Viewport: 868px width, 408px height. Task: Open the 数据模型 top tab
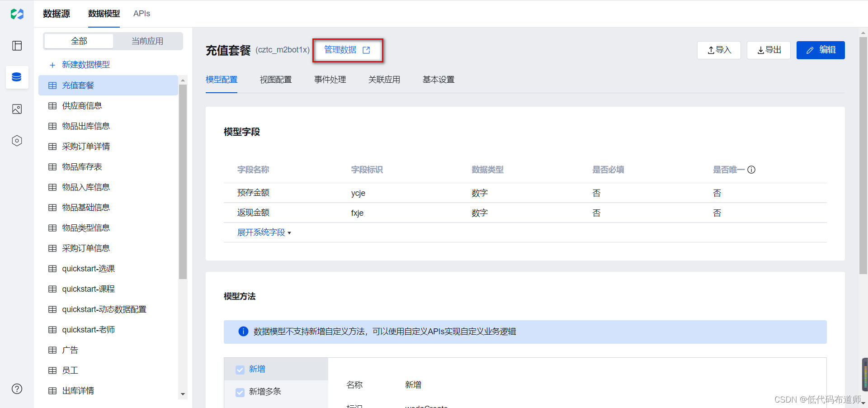tap(104, 14)
